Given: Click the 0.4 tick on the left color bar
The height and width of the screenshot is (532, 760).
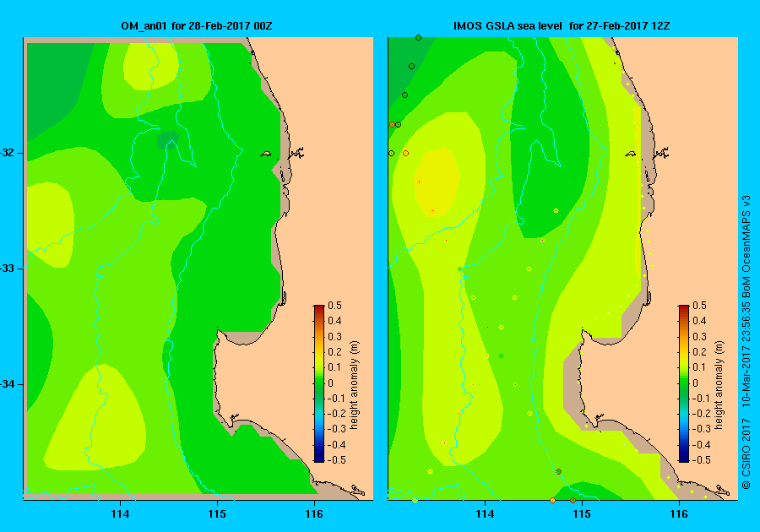Looking at the screenshot, I should tap(335, 321).
